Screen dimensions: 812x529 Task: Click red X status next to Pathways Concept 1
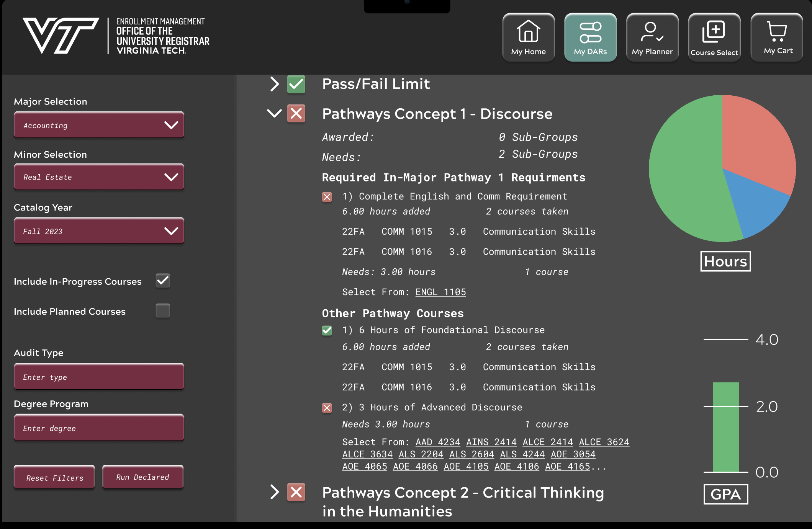(296, 114)
